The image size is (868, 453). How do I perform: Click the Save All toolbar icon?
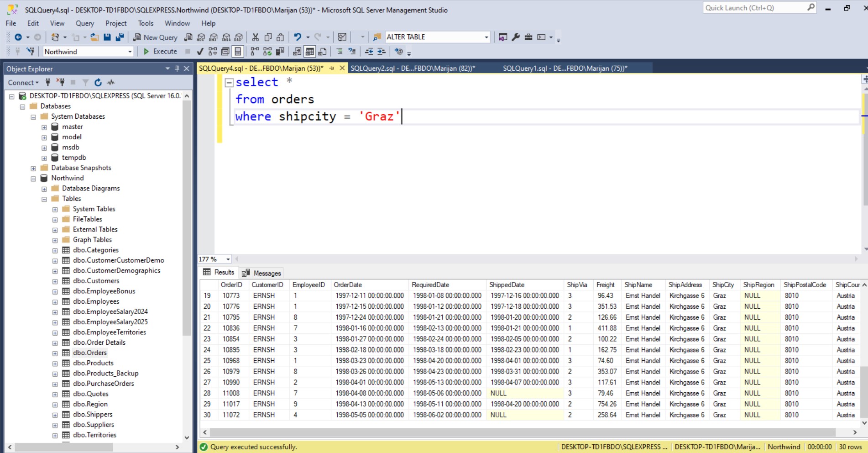120,37
